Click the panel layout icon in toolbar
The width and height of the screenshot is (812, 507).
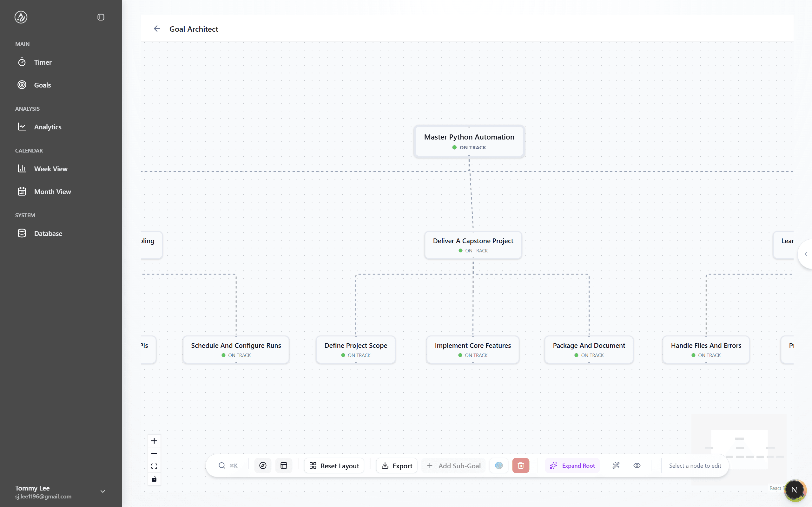(284, 465)
